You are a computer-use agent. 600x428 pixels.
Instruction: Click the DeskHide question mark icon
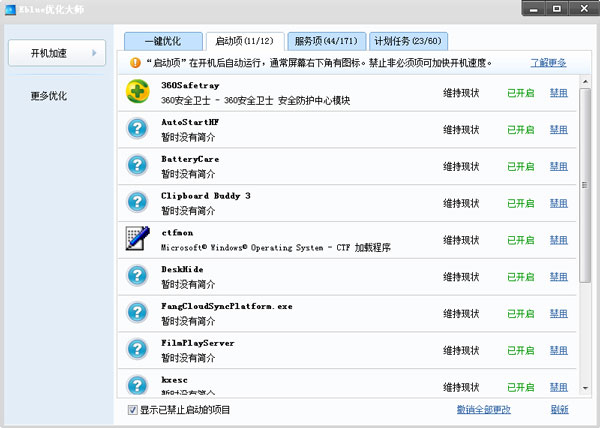[x=137, y=275]
